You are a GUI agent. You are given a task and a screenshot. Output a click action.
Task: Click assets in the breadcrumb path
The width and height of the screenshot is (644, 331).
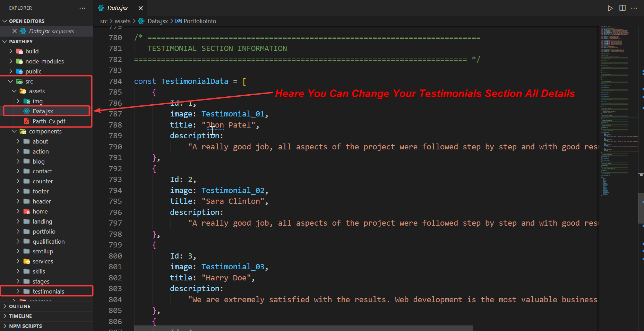(122, 21)
